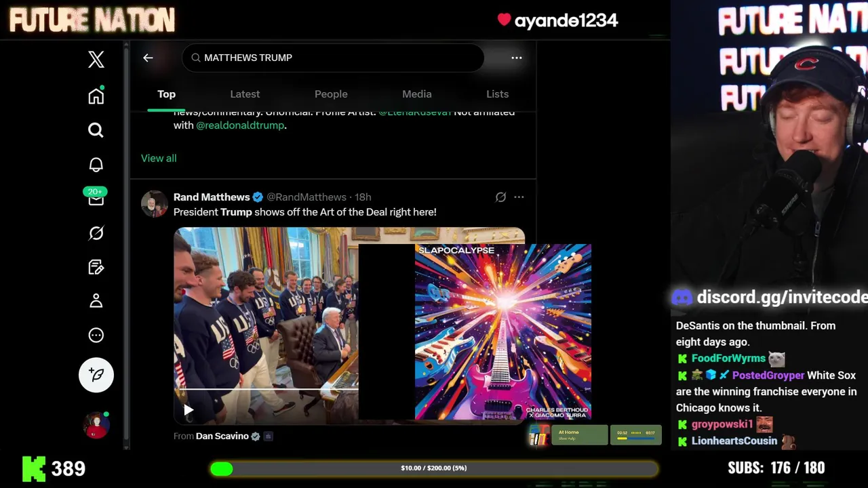Click LionheartsCousin username in chat
Screen dimensions: 868x488
(x=734, y=441)
